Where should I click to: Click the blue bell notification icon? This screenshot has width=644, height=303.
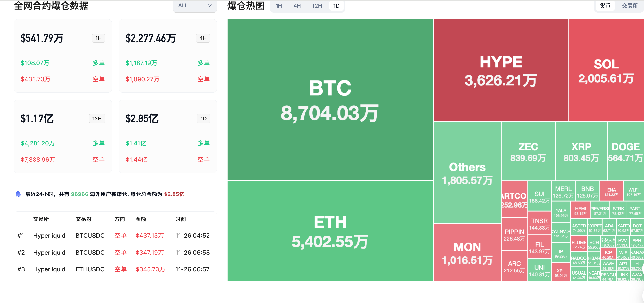18,194
